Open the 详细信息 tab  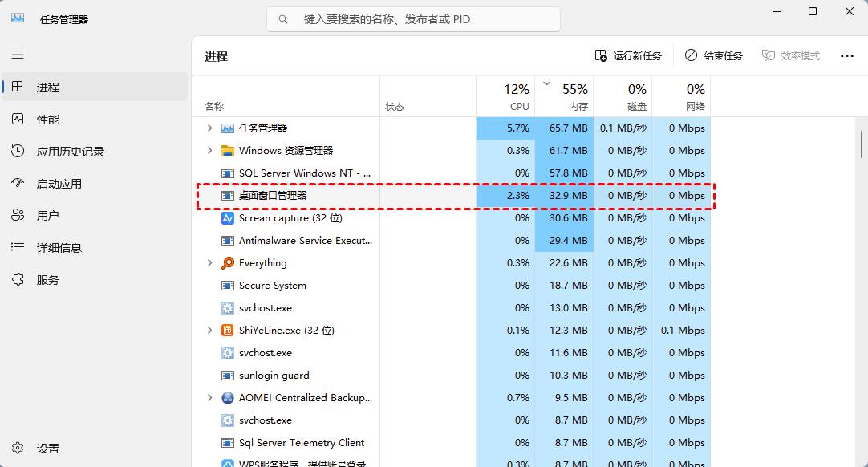pyautogui.click(x=95, y=248)
